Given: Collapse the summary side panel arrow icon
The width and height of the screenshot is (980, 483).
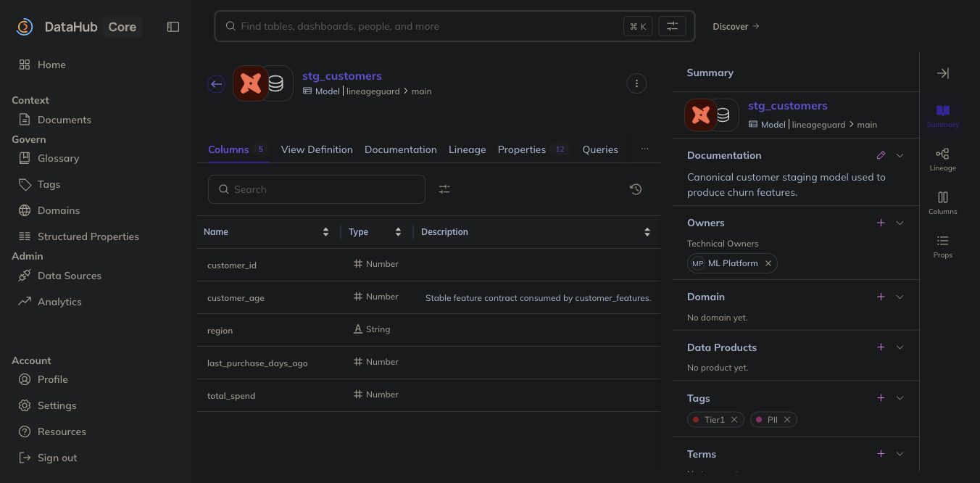Looking at the screenshot, I should coord(942,73).
